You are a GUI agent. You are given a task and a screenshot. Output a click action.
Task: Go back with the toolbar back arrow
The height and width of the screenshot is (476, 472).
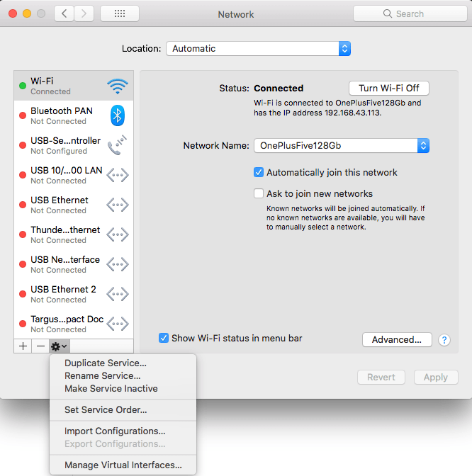tap(64, 13)
